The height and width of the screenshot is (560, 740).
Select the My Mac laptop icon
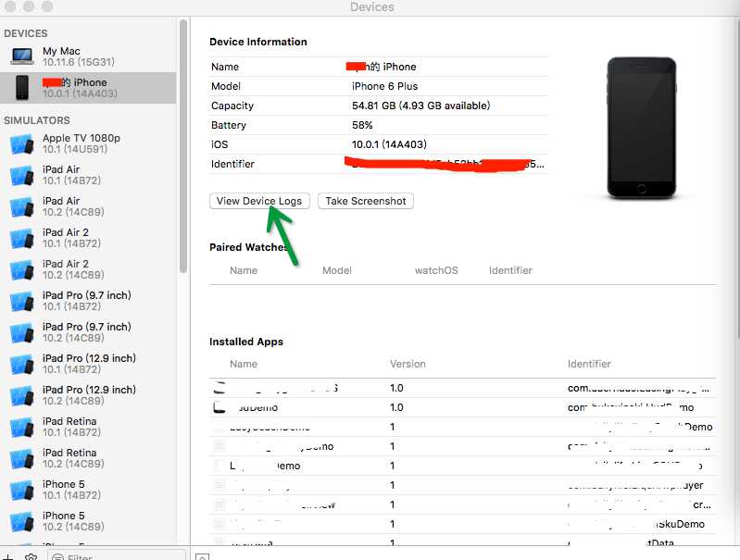pos(21,56)
